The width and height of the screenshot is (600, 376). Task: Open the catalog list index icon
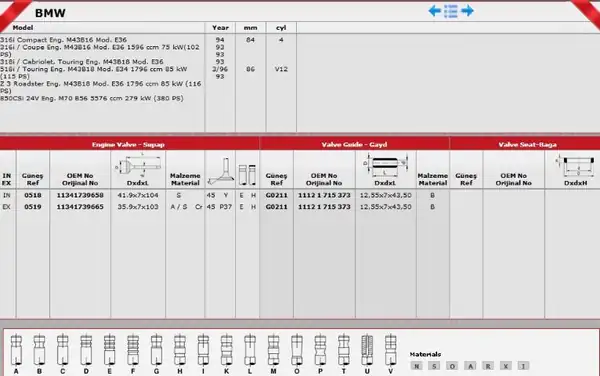click(451, 11)
